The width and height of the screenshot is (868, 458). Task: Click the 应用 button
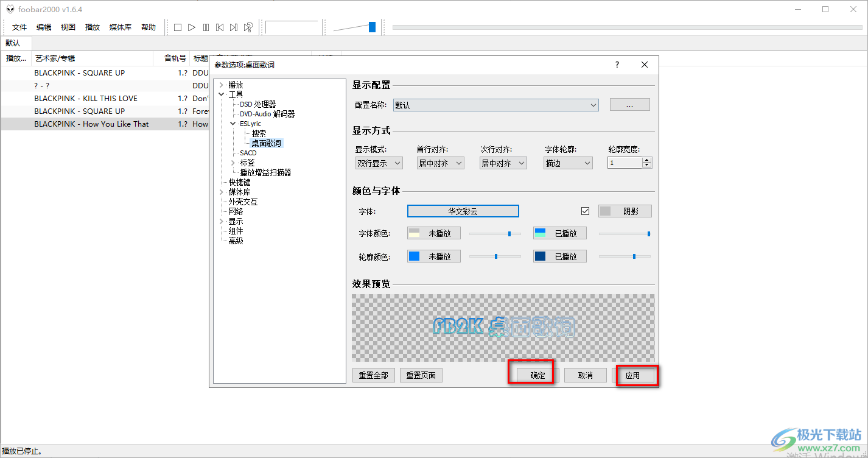click(633, 375)
